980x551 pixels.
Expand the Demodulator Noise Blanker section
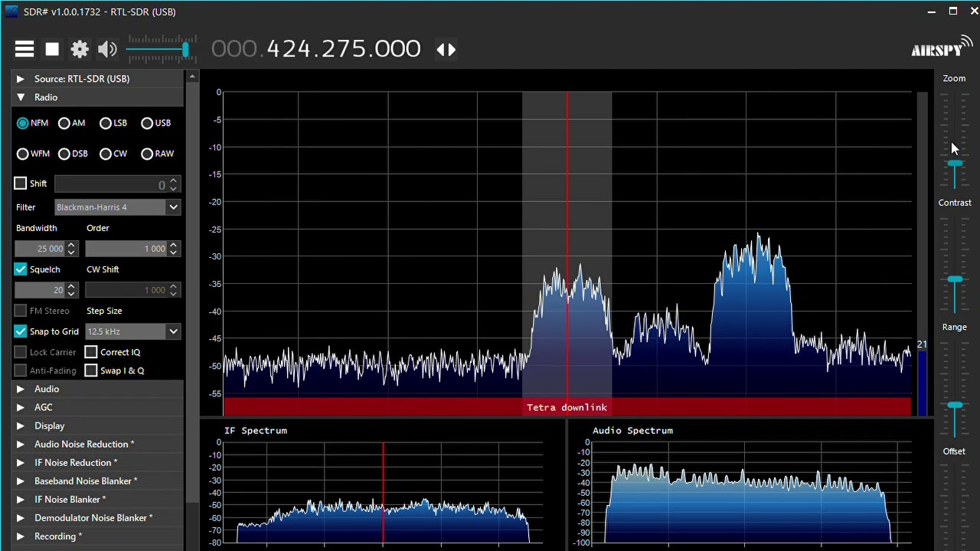(98, 517)
